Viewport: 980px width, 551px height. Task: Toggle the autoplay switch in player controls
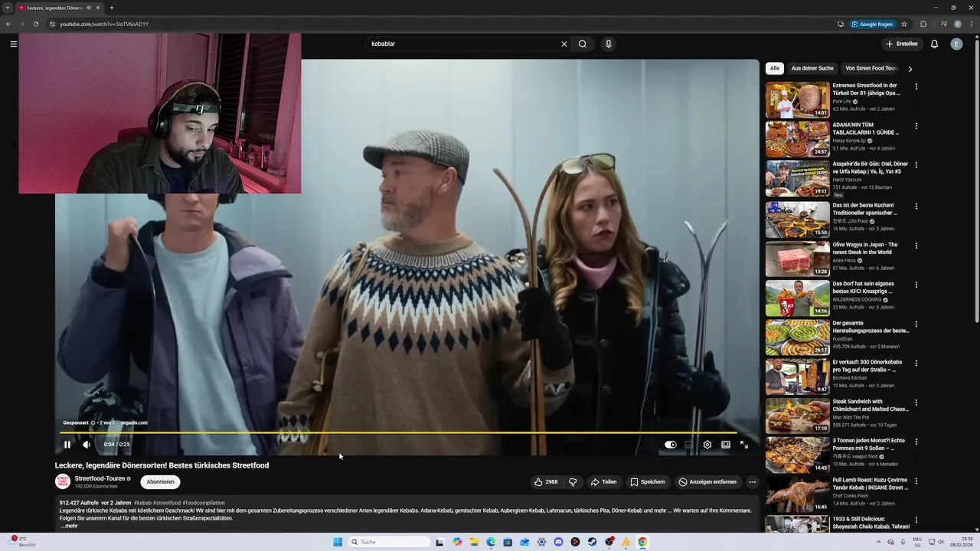(671, 445)
